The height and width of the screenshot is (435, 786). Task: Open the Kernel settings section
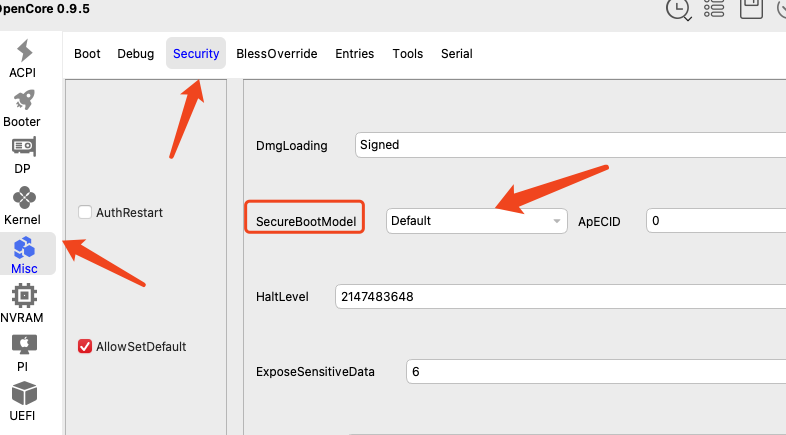coord(22,206)
